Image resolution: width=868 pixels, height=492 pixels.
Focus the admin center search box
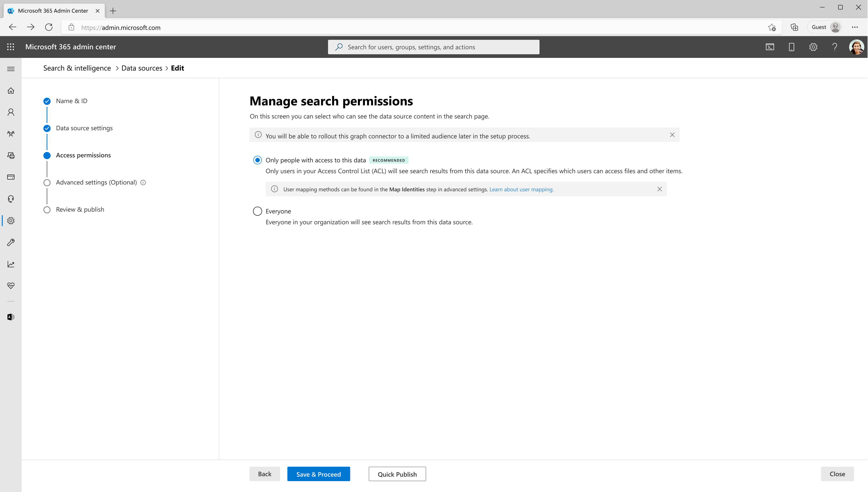pos(434,47)
